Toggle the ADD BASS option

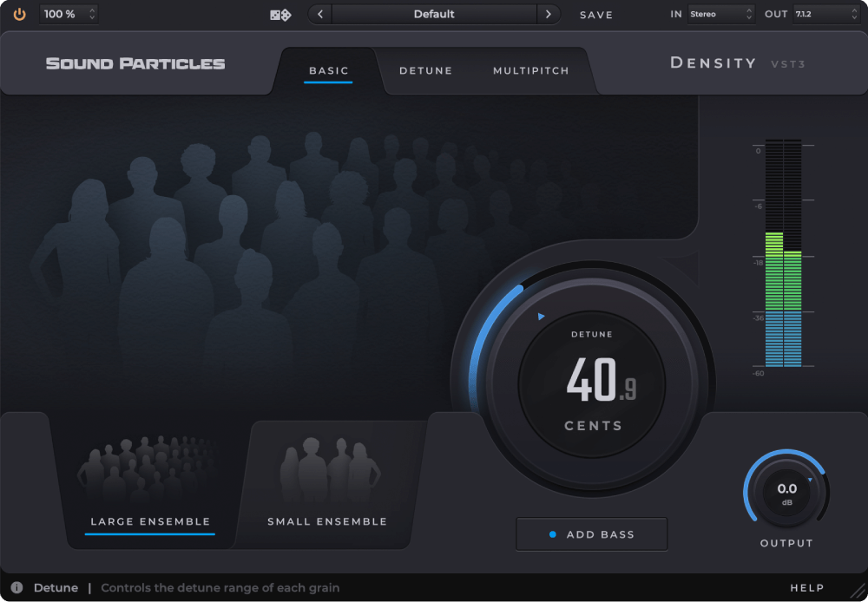(591, 533)
